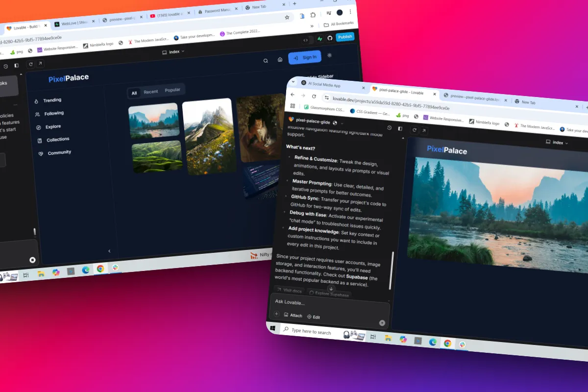Click the chat panel vertical scrollbar
Screen dimensions: 588x392
point(391,270)
